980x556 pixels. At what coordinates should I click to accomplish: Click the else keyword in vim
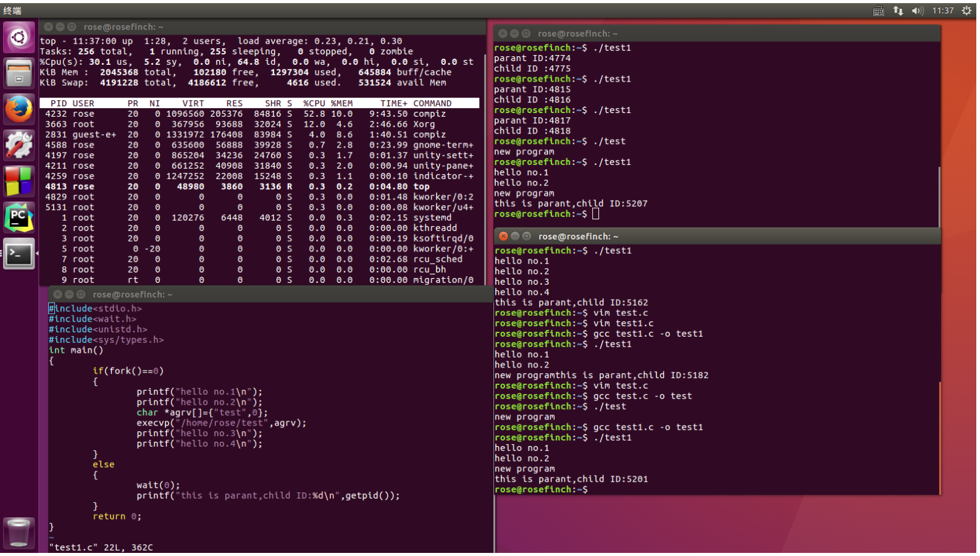(x=104, y=465)
